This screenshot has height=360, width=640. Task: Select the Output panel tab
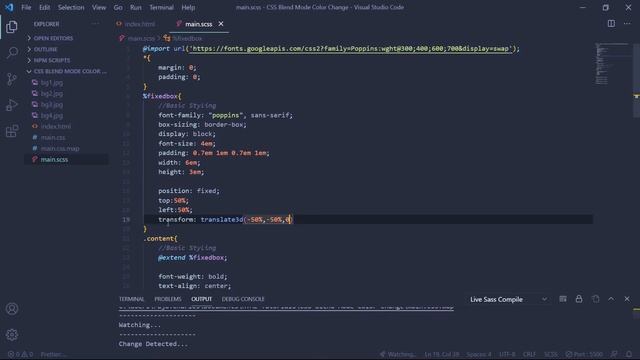click(x=201, y=299)
